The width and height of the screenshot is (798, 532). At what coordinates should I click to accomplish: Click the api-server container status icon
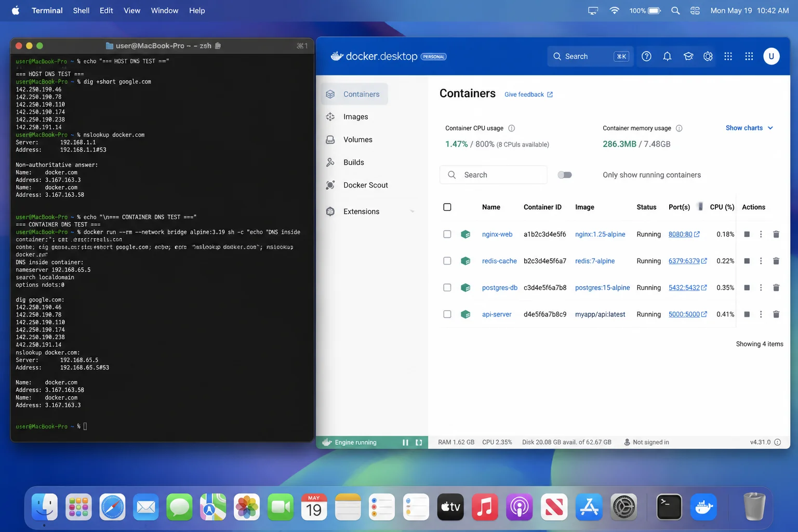[465, 314]
